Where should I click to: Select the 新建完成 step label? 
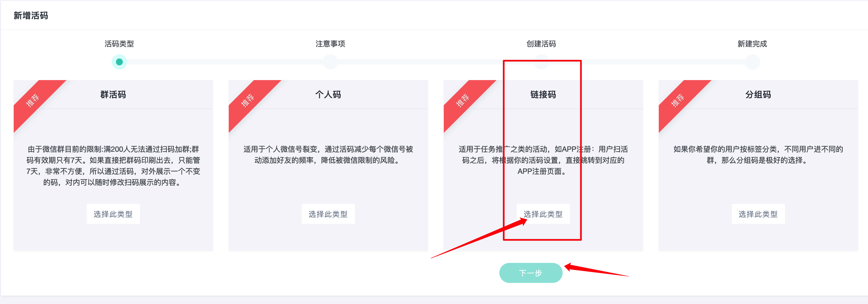coord(752,44)
